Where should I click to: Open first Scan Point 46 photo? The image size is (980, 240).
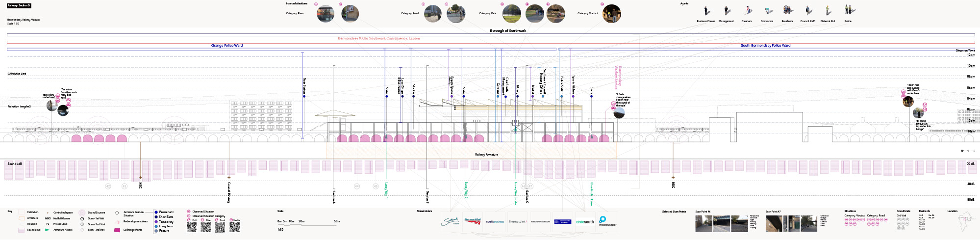tap(704, 223)
